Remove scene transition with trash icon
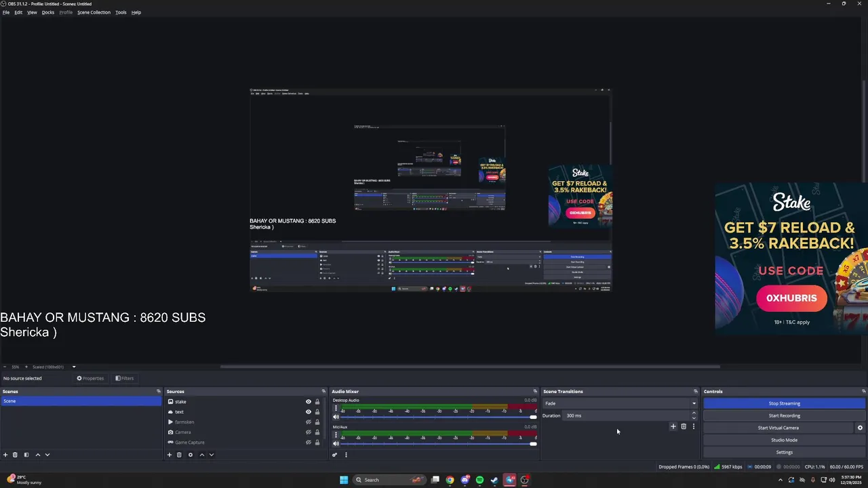 [x=684, y=426]
